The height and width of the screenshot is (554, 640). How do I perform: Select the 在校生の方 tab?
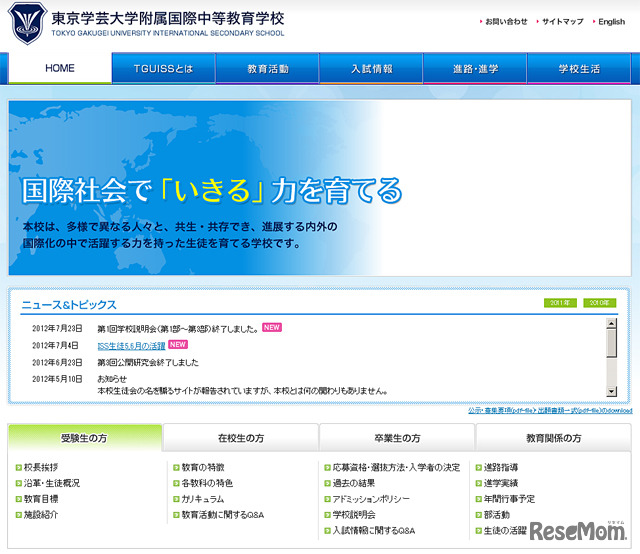[241, 438]
